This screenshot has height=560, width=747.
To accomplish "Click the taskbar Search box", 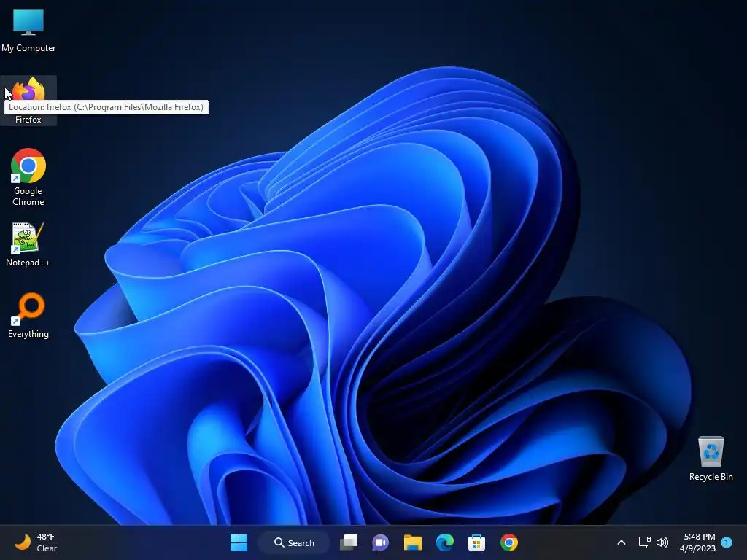I will [x=294, y=542].
